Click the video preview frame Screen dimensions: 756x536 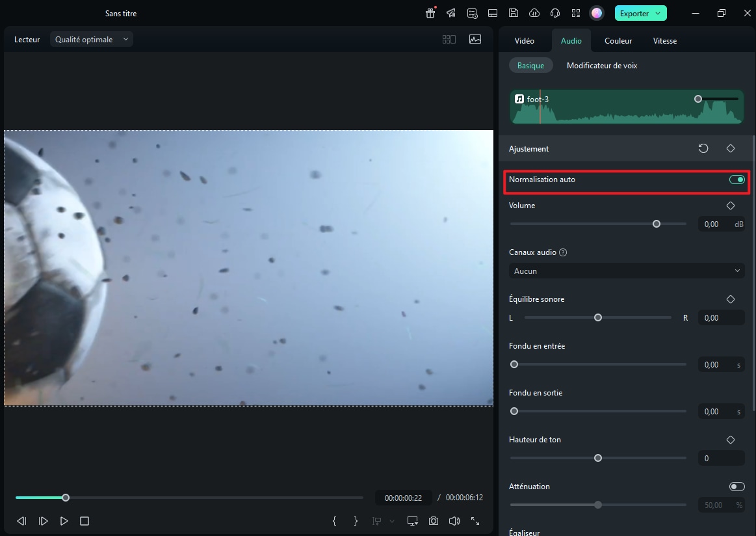click(249, 268)
